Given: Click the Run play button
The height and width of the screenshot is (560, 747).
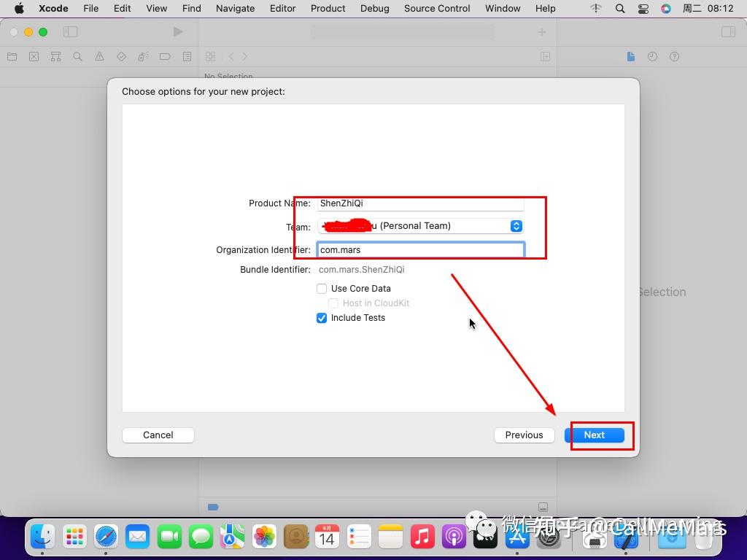Looking at the screenshot, I should [178, 32].
